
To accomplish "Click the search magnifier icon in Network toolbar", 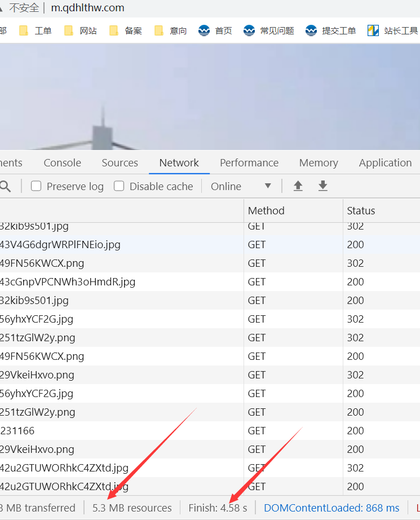I will pos(5,187).
